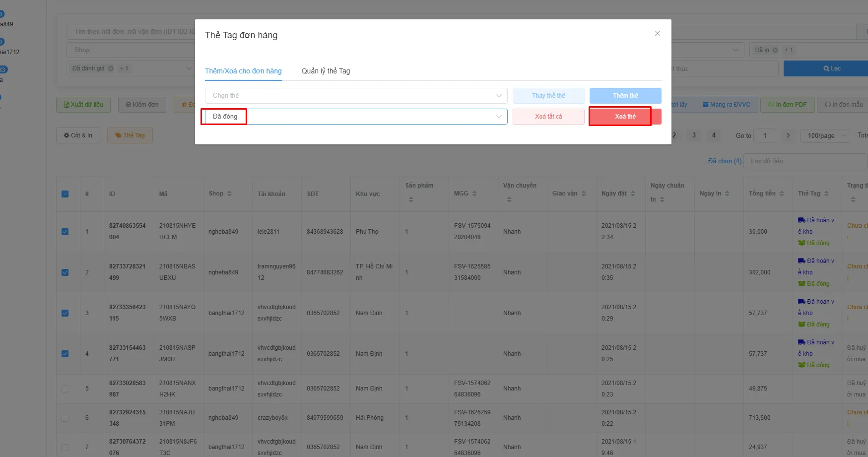The image size is (868, 457).
Task: Click the Go to page number field
Action: pos(765,135)
